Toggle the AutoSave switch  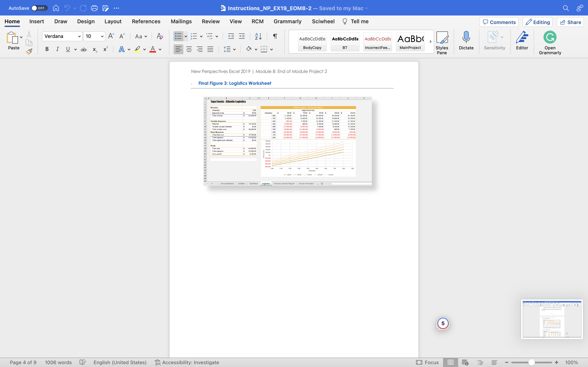(x=39, y=8)
